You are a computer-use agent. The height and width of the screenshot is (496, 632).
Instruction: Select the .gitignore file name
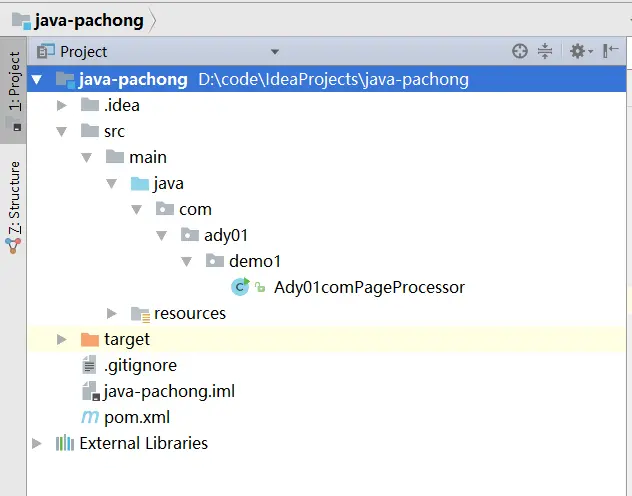[140, 365]
